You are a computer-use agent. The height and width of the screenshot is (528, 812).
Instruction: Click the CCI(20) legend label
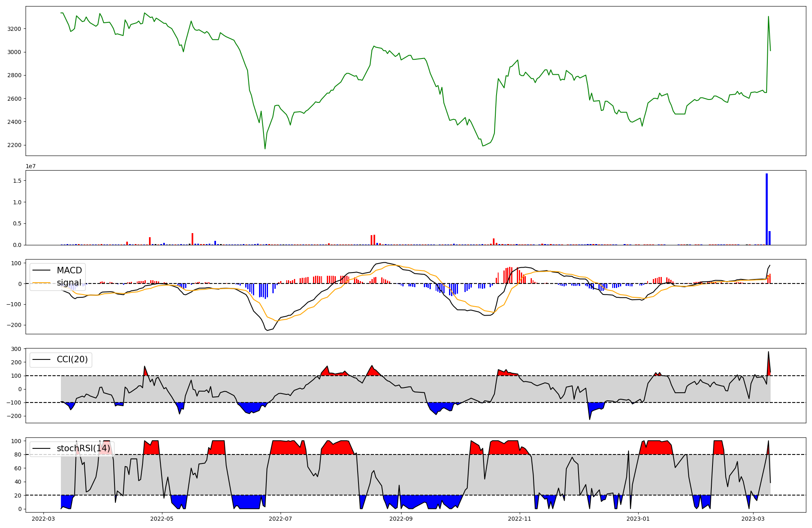pos(72,359)
